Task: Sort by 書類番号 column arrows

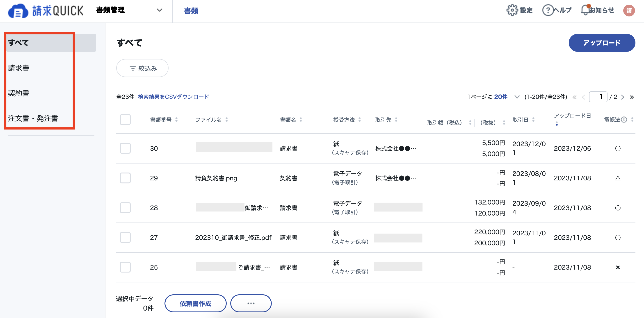Action: click(176, 120)
